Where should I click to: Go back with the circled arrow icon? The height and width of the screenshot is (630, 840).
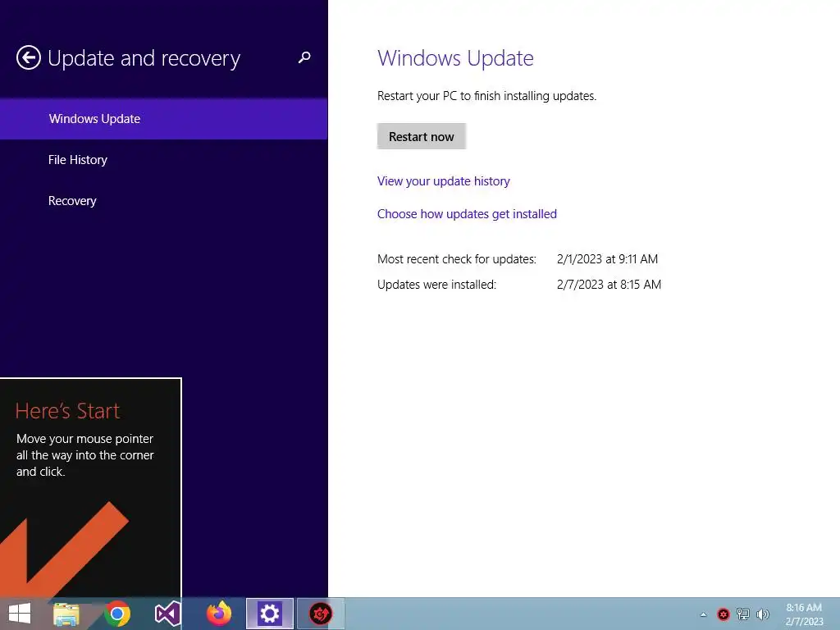point(29,57)
